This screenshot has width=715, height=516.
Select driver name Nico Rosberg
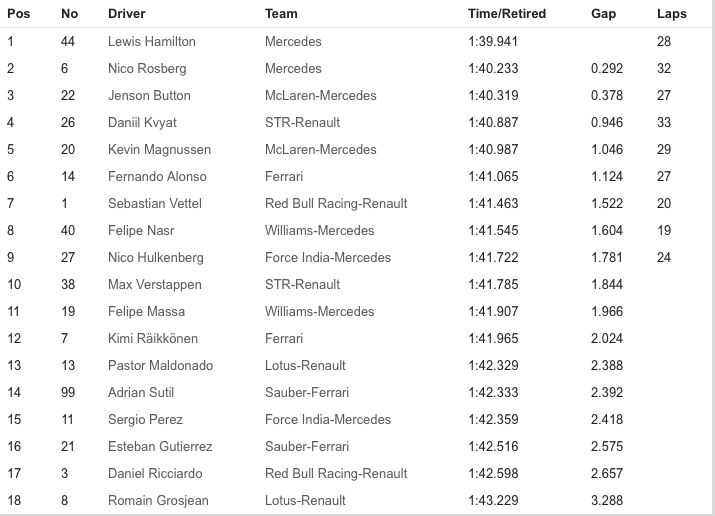click(147, 69)
